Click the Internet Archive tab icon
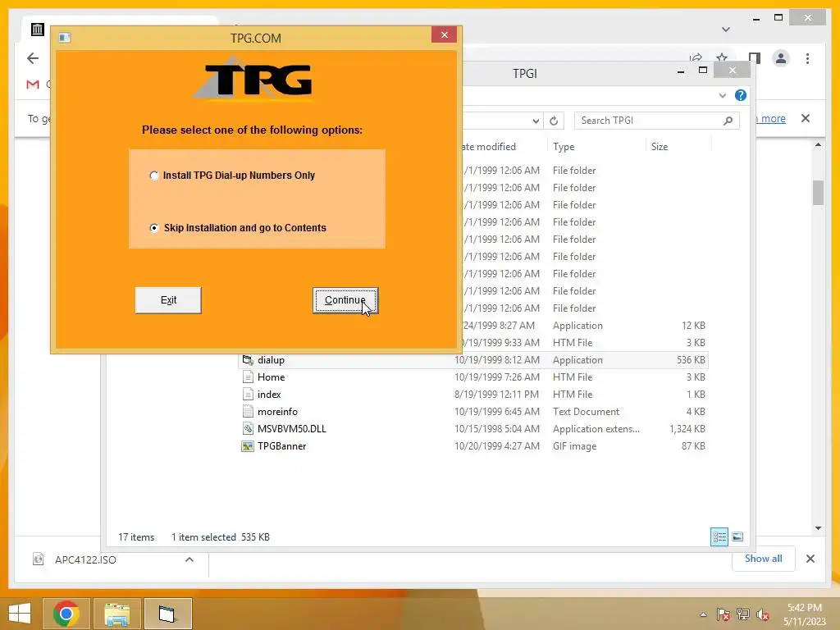The image size is (840, 630). point(37,30)
